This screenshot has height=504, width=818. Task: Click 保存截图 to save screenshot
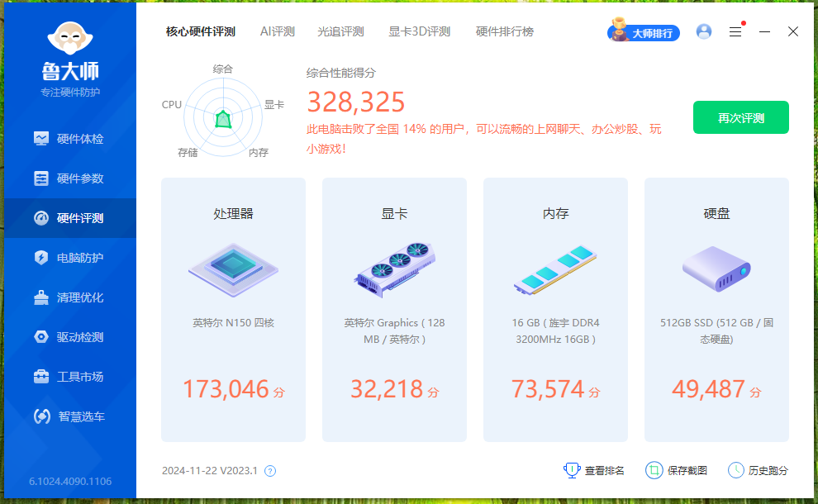676,471
